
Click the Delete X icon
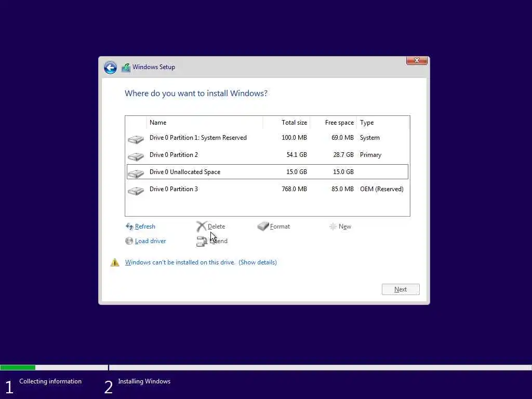[x=201, y=227]
